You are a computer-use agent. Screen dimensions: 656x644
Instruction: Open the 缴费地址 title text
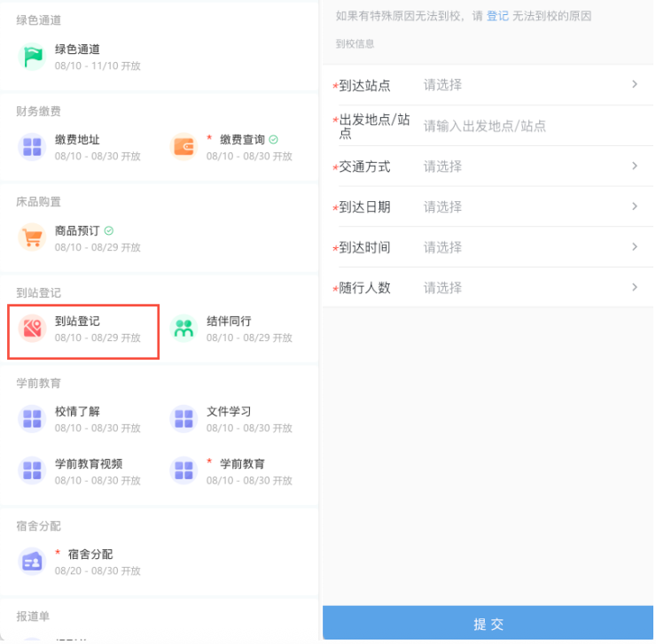pyautogui.click(x=77, y=140)
